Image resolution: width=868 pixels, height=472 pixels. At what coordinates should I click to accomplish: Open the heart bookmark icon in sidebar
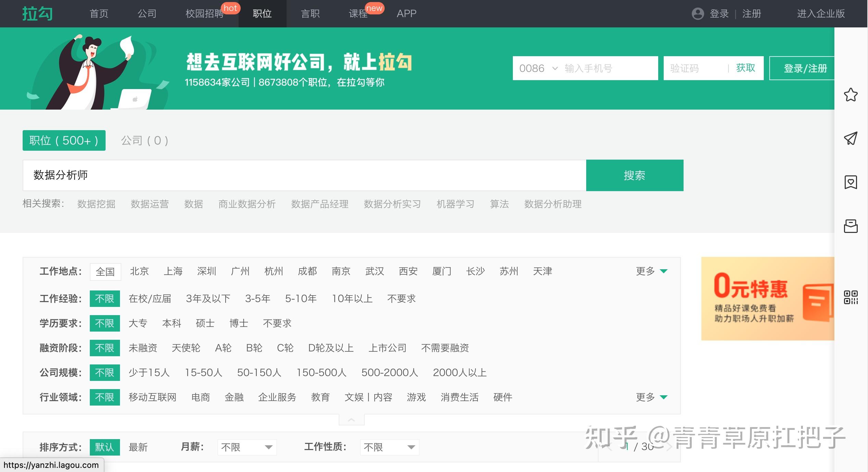click(x=851, y=182)
